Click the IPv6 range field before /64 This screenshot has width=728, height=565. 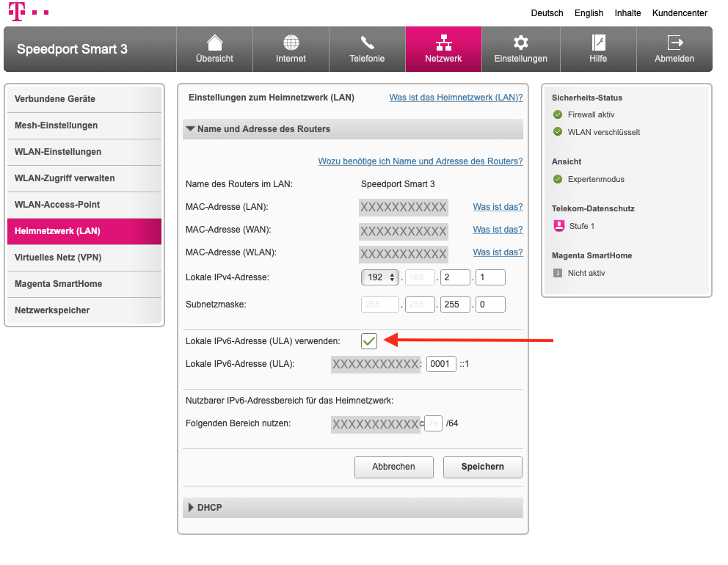point(433,423)
